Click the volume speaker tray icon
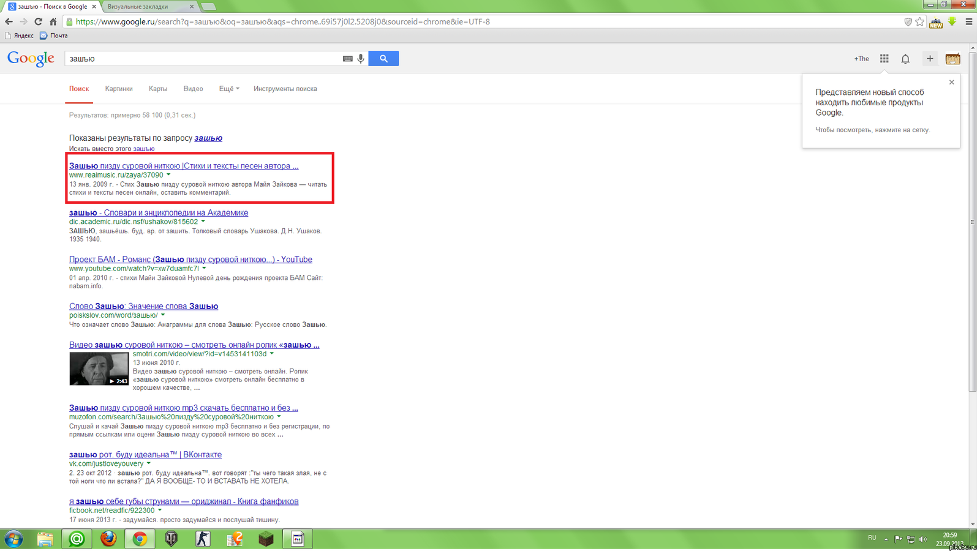 [923, 539]
